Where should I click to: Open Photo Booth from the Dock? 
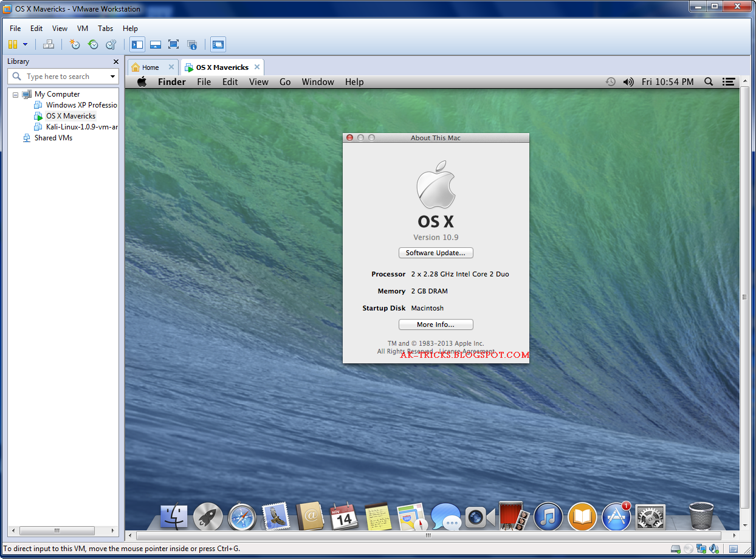pos(514,516)
